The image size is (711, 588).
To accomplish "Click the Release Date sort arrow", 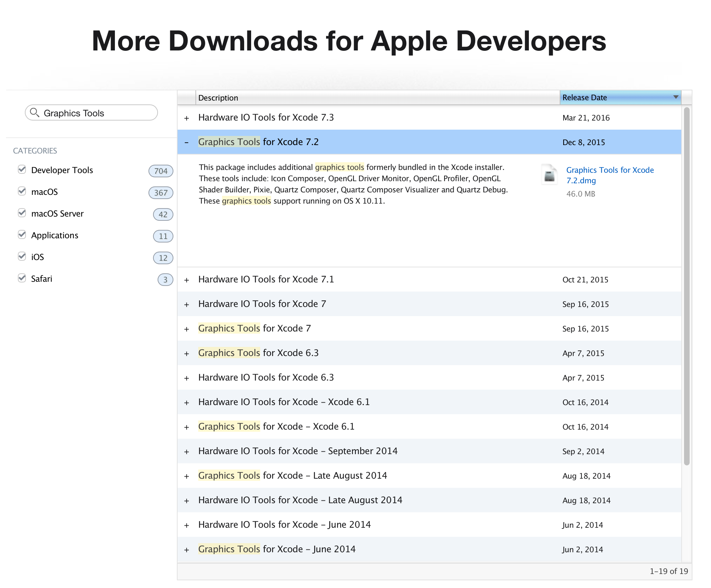I will click(676, 97).
